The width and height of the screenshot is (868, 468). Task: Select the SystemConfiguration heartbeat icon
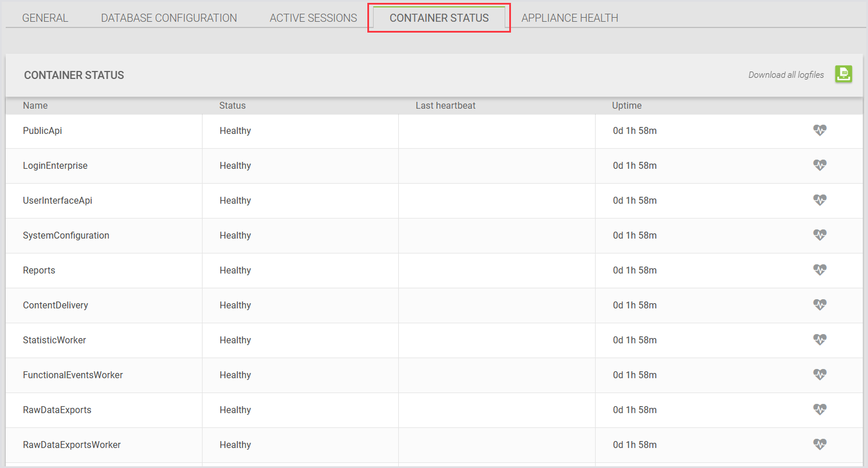coord(820,235)
